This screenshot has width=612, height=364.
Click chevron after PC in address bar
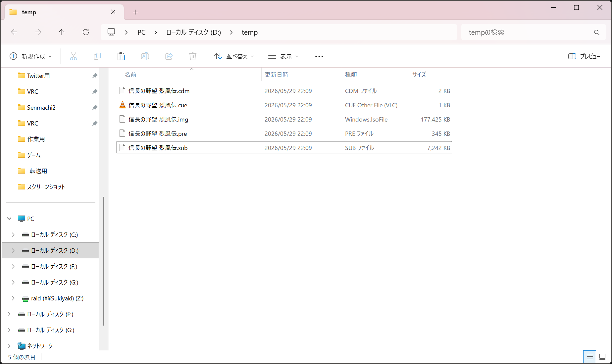[x=156, y=32]
